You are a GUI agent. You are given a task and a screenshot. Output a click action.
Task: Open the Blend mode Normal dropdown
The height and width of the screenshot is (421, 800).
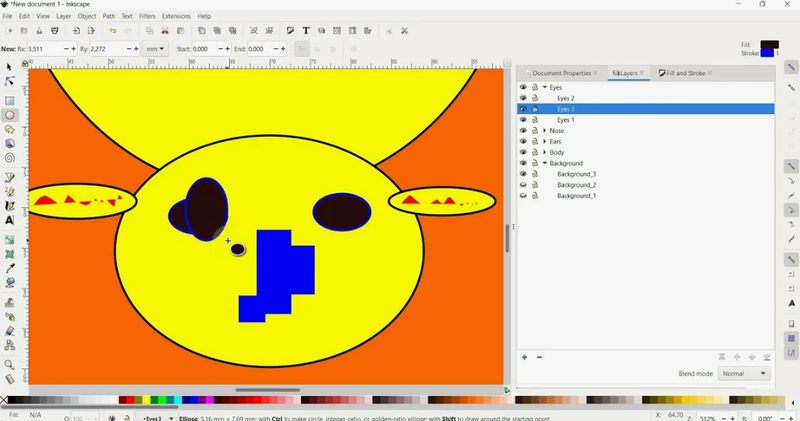point(743,374)
